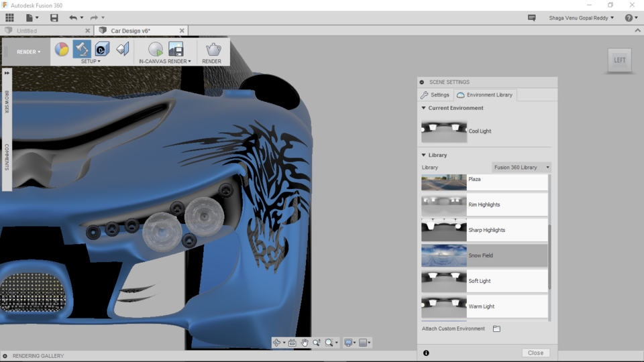
Task: Click the Render teapot icon
Action: click(213, 49)
